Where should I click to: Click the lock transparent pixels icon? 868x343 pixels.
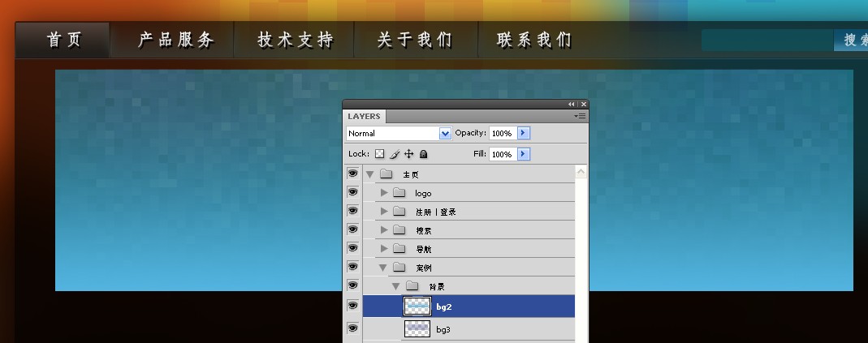point(380,154)
